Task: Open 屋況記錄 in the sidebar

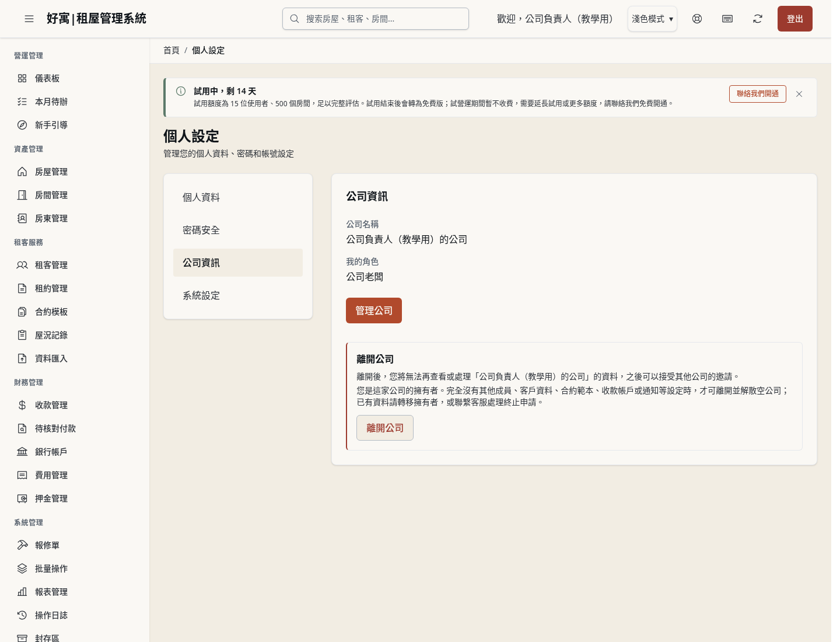Action: click(x=75, y=335)
